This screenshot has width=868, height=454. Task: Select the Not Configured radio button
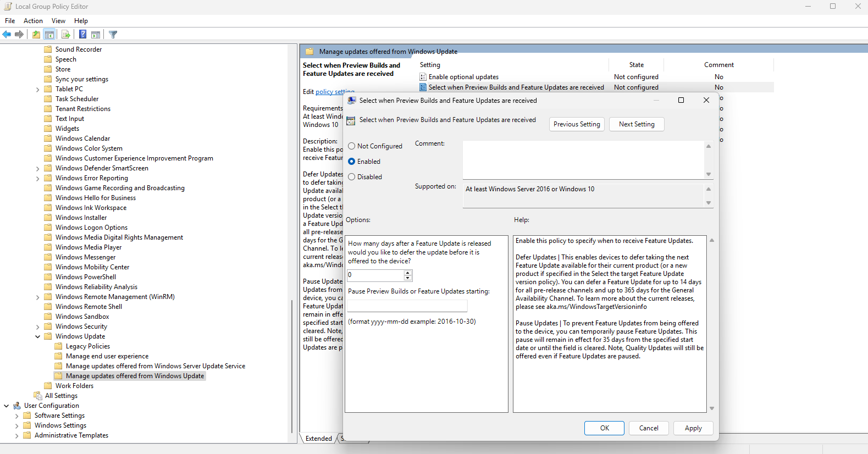pos(352,146)
